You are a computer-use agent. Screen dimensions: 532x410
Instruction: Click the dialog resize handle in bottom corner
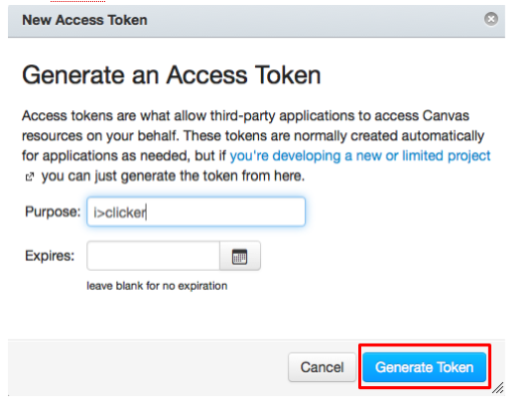coord(497,387)
